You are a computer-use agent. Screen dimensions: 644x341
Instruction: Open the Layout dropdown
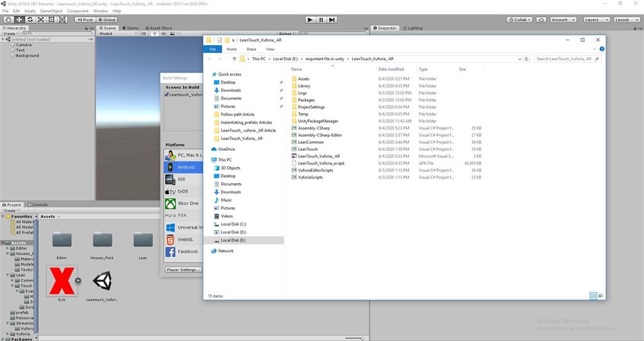626,19
